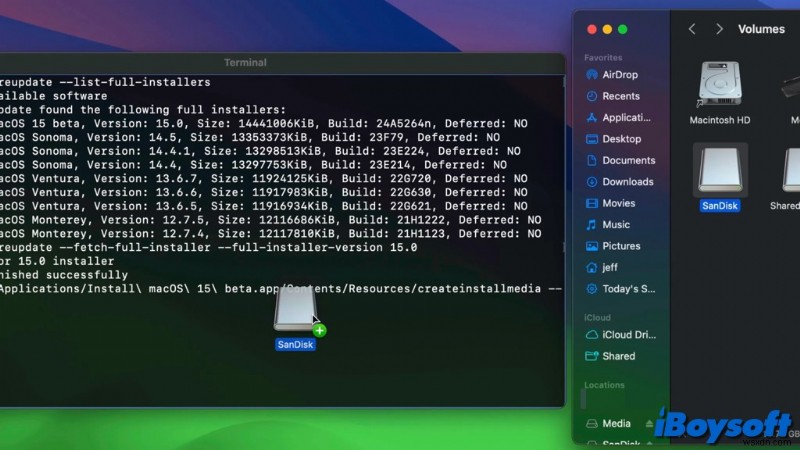Click the macOS 15 beta installer line
Viewport: 800px width, 450px height.
tap(264, 123)
